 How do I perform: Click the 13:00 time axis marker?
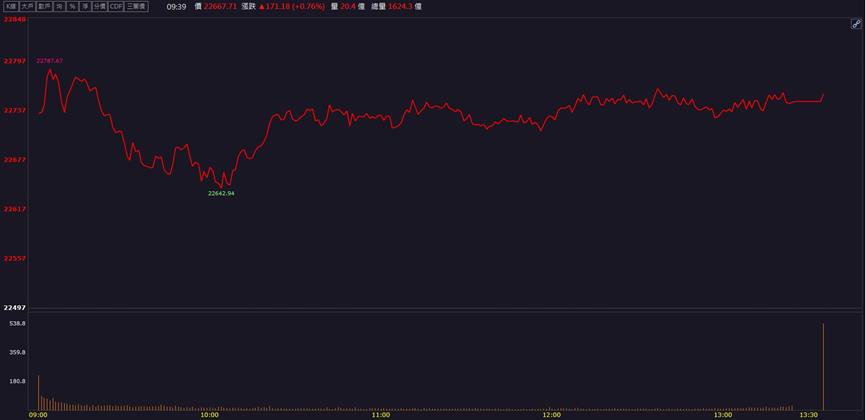[x=723, y=415]
